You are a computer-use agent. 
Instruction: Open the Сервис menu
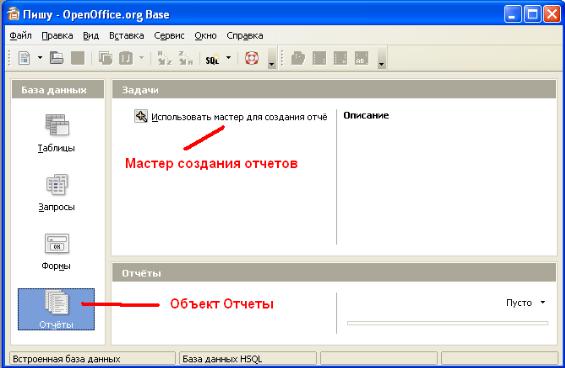169,36
